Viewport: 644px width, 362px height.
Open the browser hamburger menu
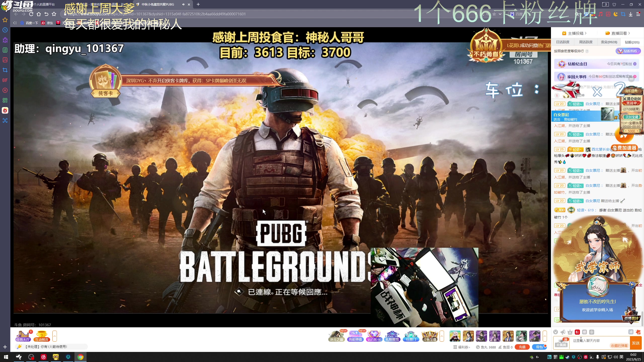(638, 14)
